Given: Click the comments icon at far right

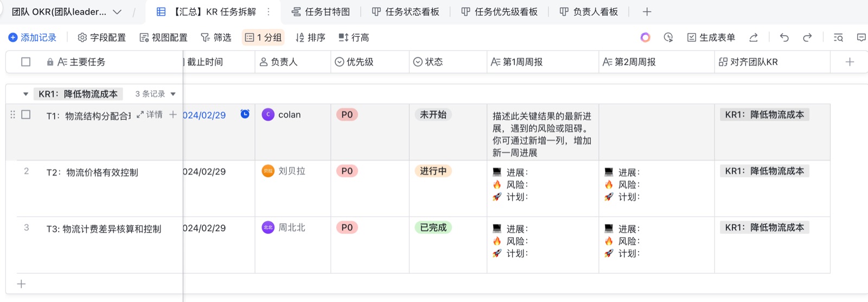Looking at the screenshot, I should tap(861, 37).
